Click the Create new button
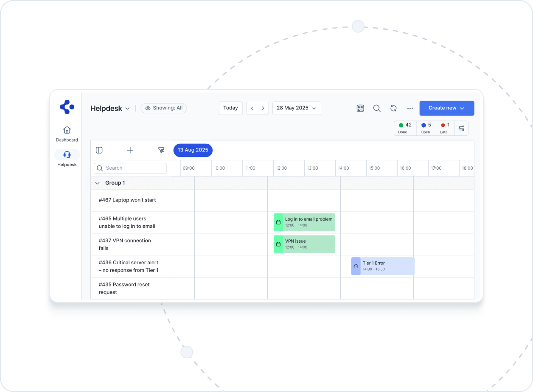533x392 pixels. 446,108
